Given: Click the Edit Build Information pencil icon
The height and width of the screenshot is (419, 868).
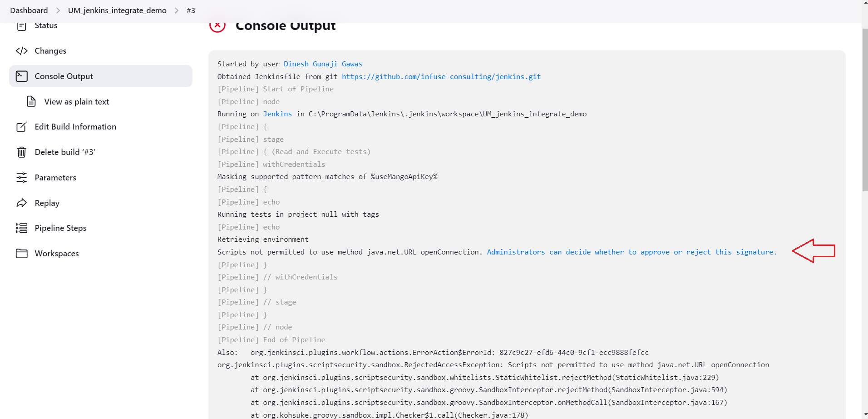Looking at the screenshot, I should tap(21, 127).
